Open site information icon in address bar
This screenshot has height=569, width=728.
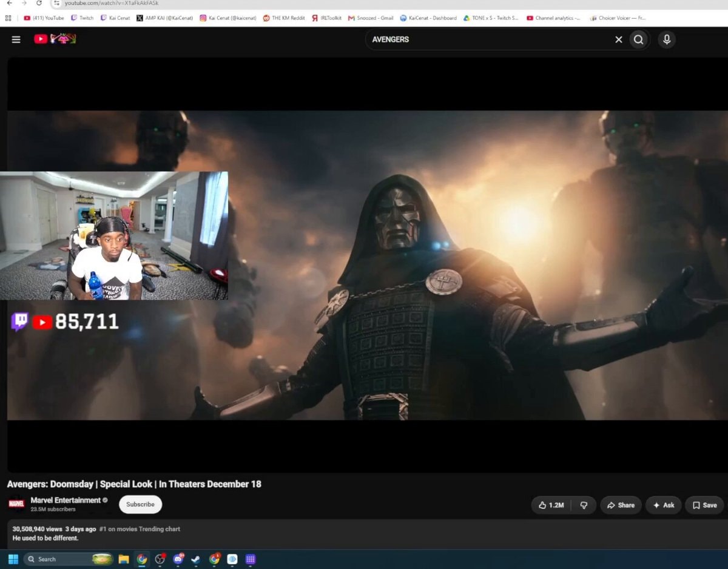[x=56, y=3]
